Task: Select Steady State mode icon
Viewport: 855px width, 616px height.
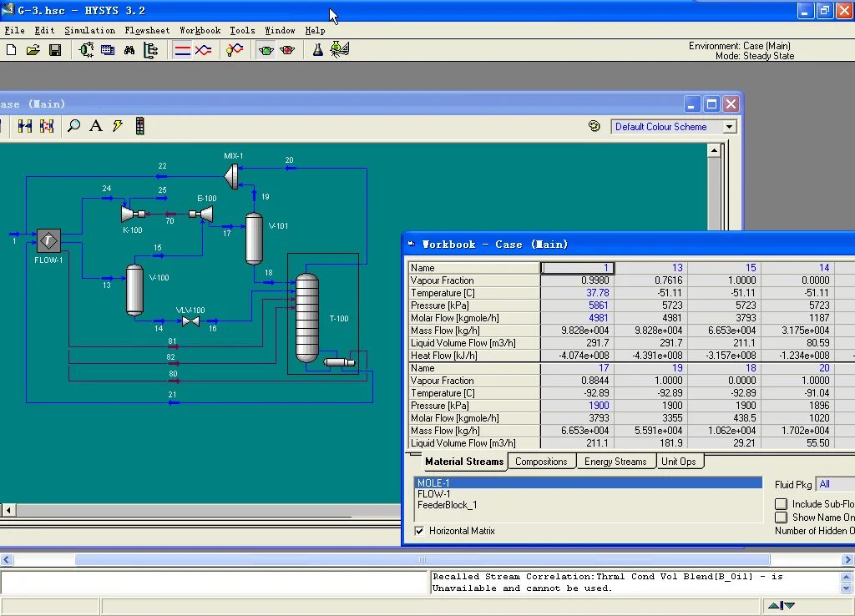Action: [x=182, y=50]
